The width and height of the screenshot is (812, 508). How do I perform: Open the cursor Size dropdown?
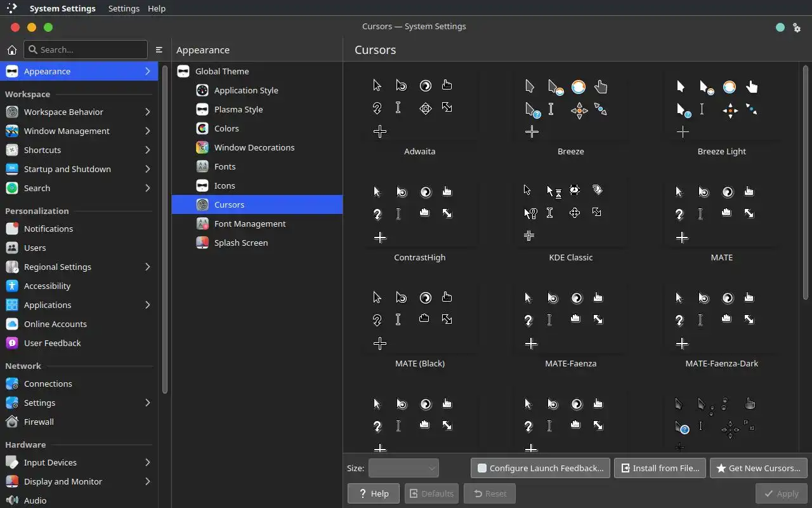pyautogui.click(x=403, y=468)
